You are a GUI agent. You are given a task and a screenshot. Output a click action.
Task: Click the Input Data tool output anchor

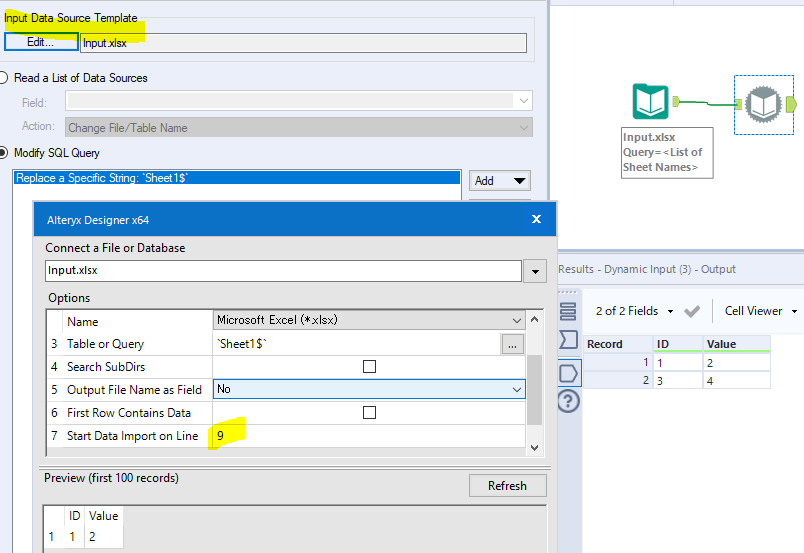click(676, 102)
